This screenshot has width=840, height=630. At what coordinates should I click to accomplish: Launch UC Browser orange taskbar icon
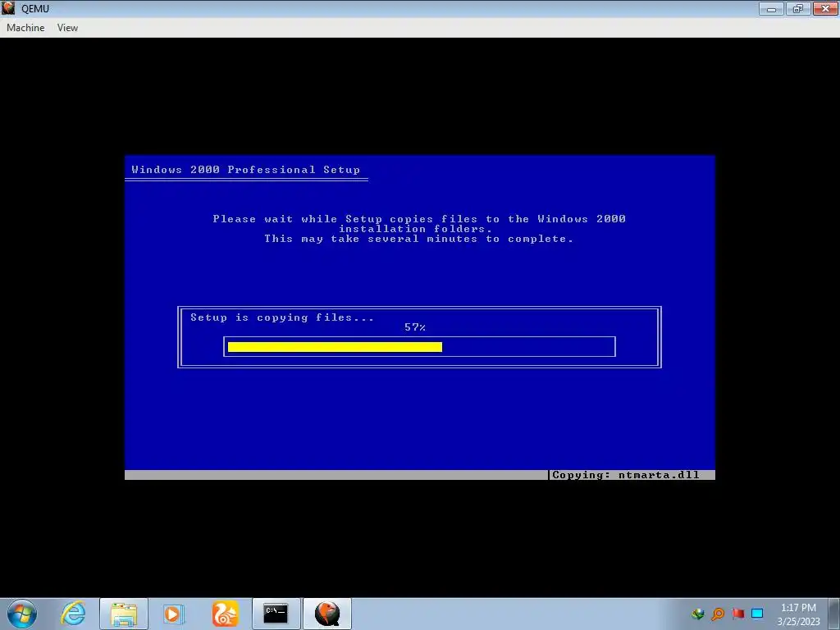(x=225, y=614)
